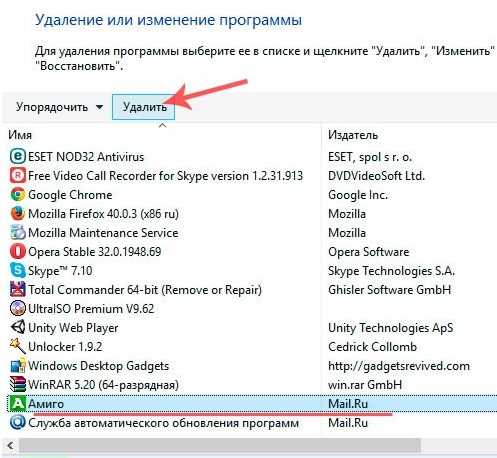Click publisher Cedrick Collomb

pyautogui.click(x=372, y=347)
